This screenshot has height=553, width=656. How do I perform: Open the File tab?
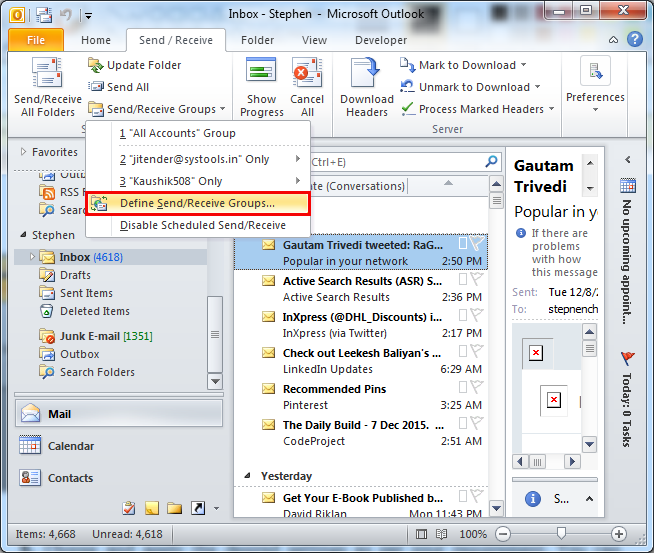[x=36, y=40]
